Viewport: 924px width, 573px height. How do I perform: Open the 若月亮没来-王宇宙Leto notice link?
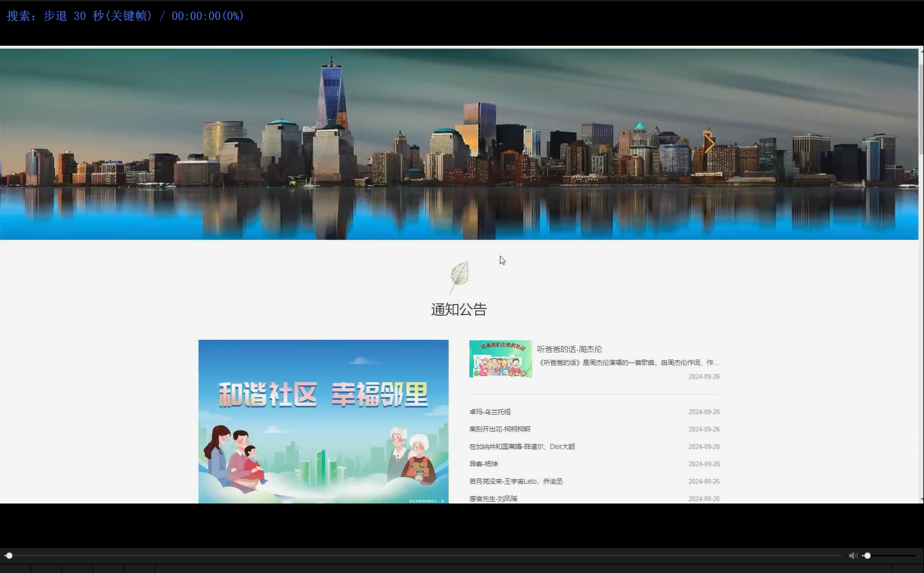(x=516, y=482)
